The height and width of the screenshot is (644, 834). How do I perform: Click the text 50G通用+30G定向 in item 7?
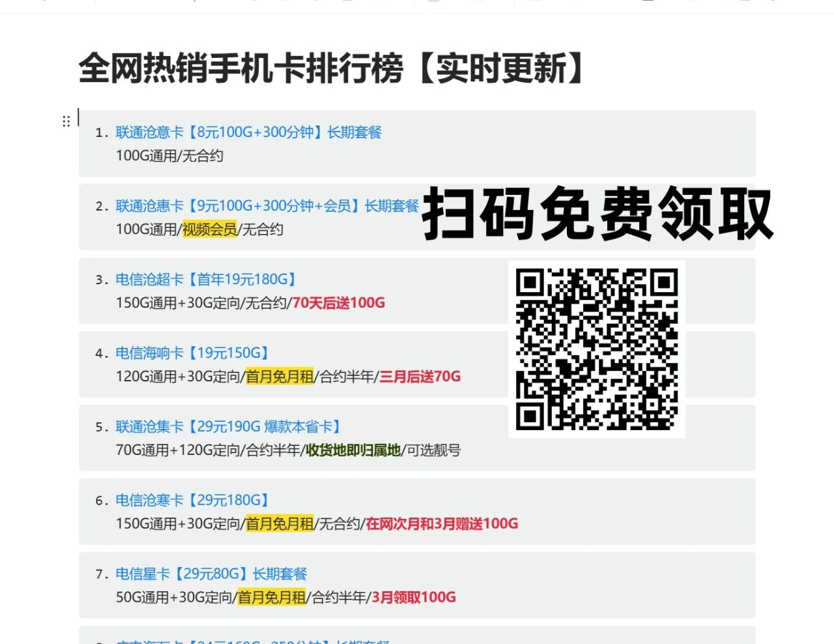point(174,598)
